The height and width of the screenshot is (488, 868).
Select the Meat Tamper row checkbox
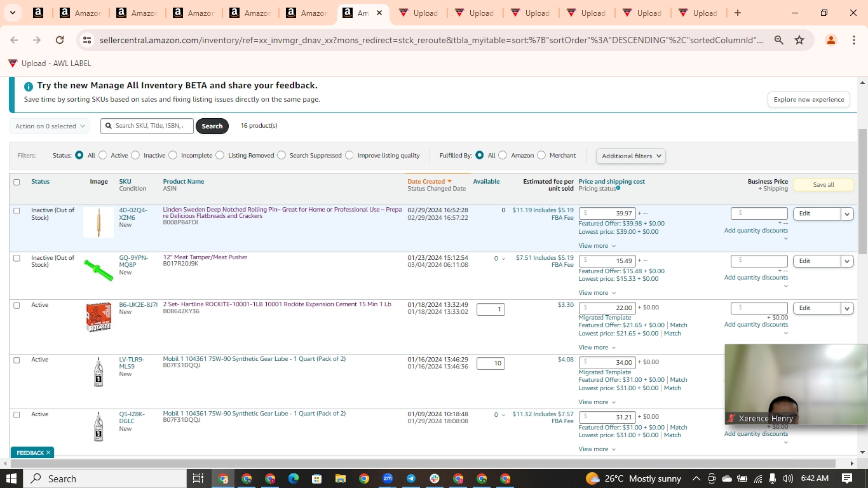click(17, 258)
